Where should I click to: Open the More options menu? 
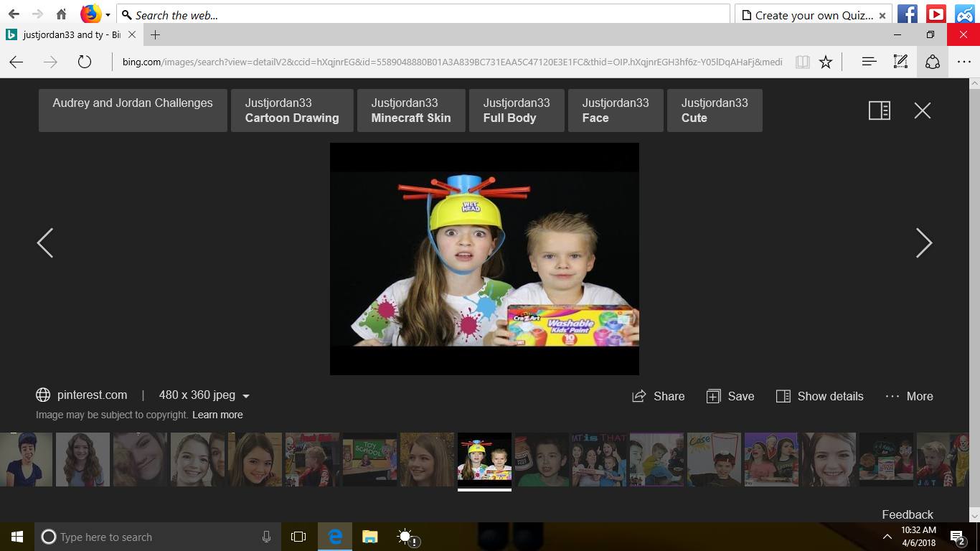click(909, 396)
